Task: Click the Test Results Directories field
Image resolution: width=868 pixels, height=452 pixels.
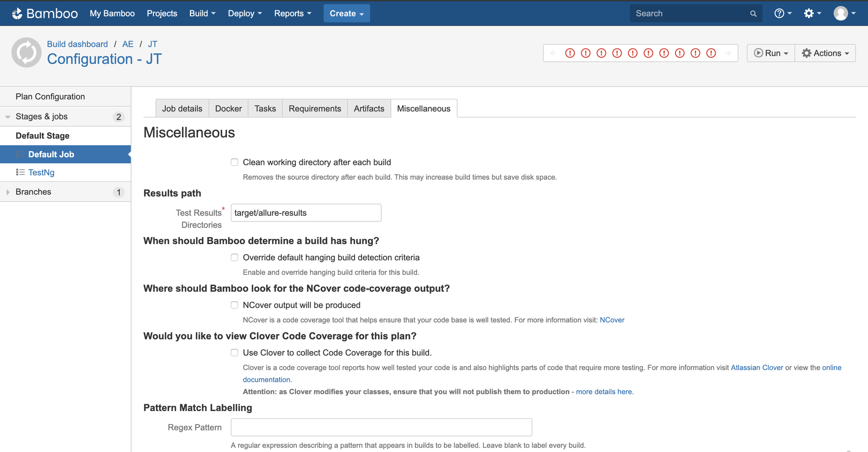Action: [306, 213]
